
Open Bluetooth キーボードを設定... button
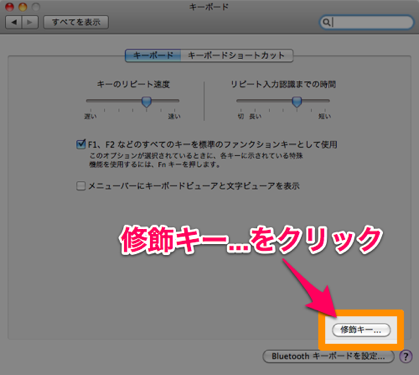click(328, 356)
